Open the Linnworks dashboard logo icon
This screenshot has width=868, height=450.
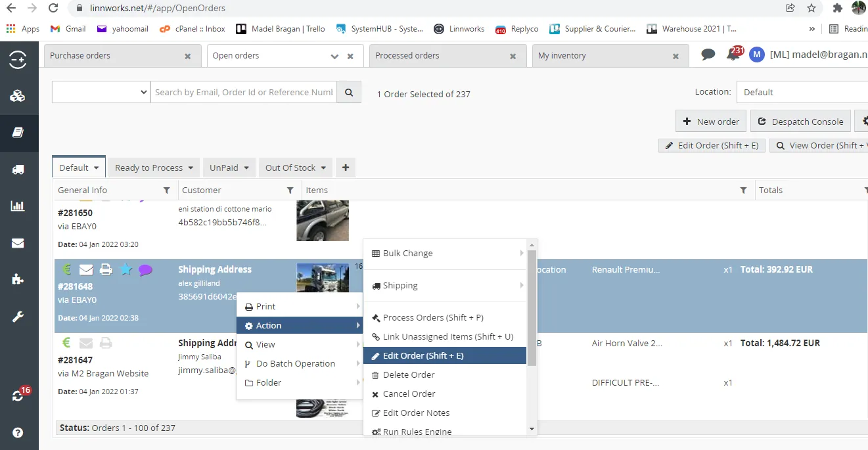click(18, 60)
